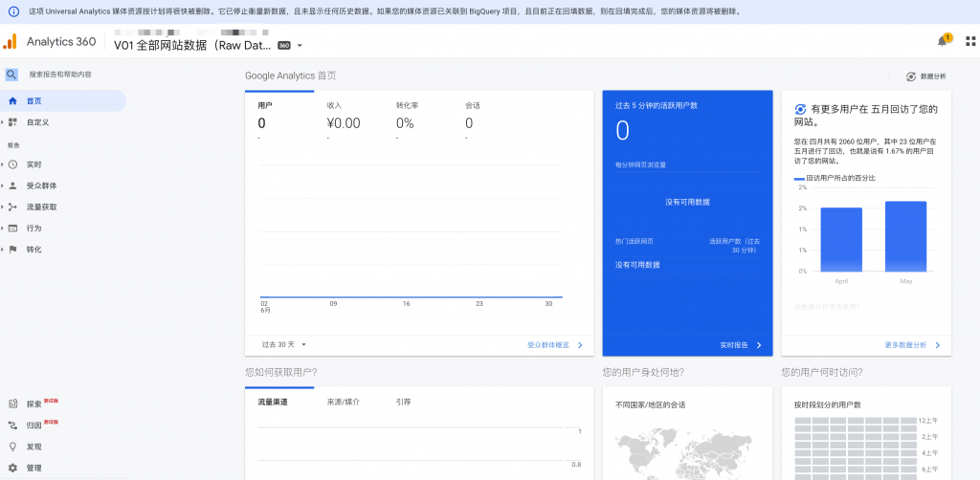Click the explore icon for 探索

click(12, 404)
